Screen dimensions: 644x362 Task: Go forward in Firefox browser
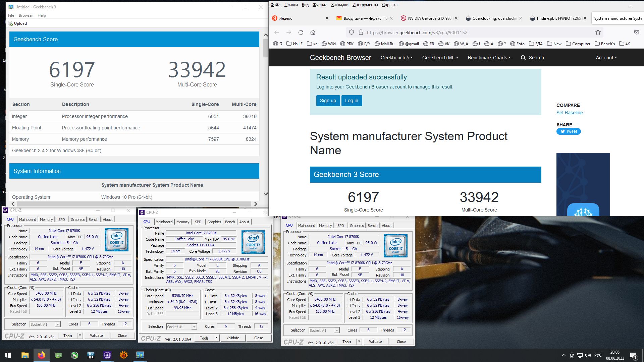click(289, 33)
